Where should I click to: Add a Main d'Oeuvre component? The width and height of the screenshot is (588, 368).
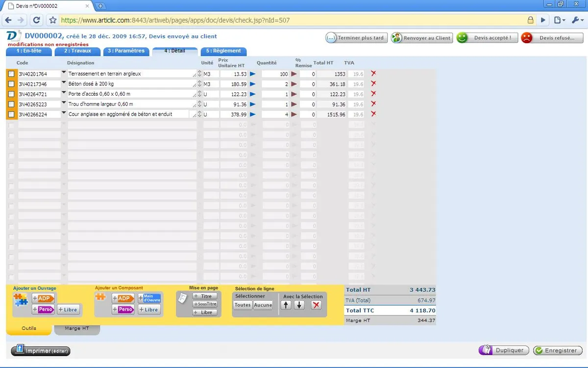149,298
